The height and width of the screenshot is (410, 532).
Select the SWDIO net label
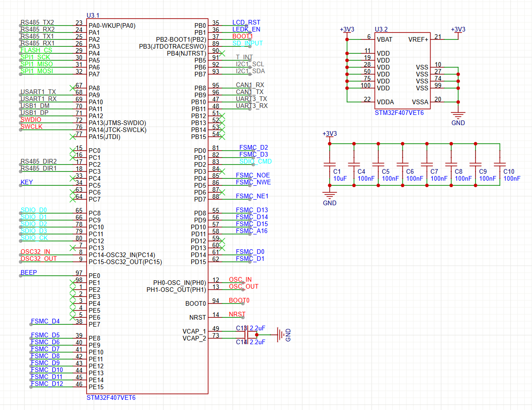[x=31, y=120]
